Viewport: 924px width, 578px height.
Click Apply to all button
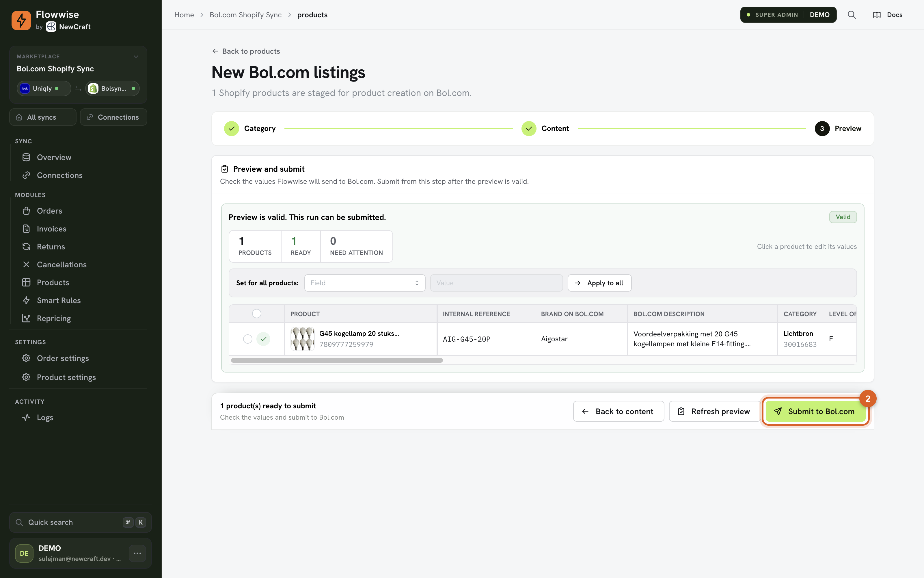click(599, 283)
